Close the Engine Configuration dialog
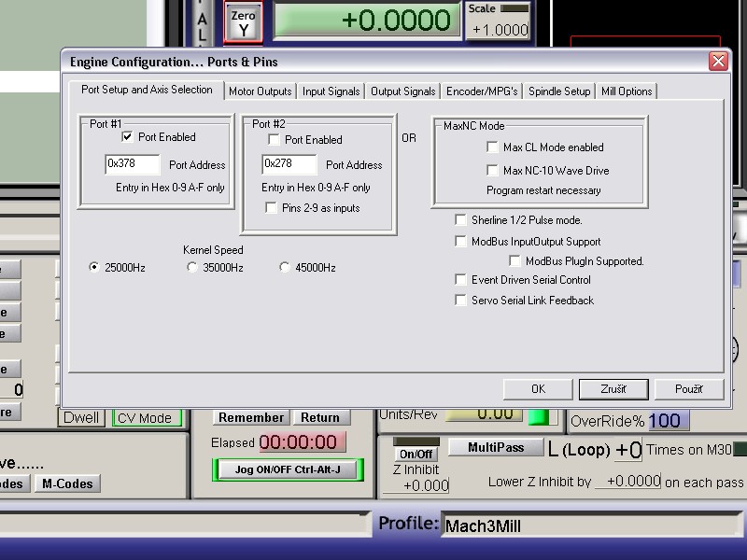Image resolution: width=747 pixels, height=560 pixels. tap(717, 62)
